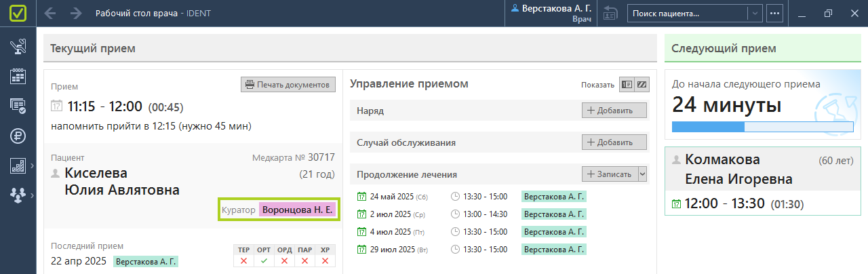
Task: Switch to the first Показать view toggle
Action: (627, 85)
